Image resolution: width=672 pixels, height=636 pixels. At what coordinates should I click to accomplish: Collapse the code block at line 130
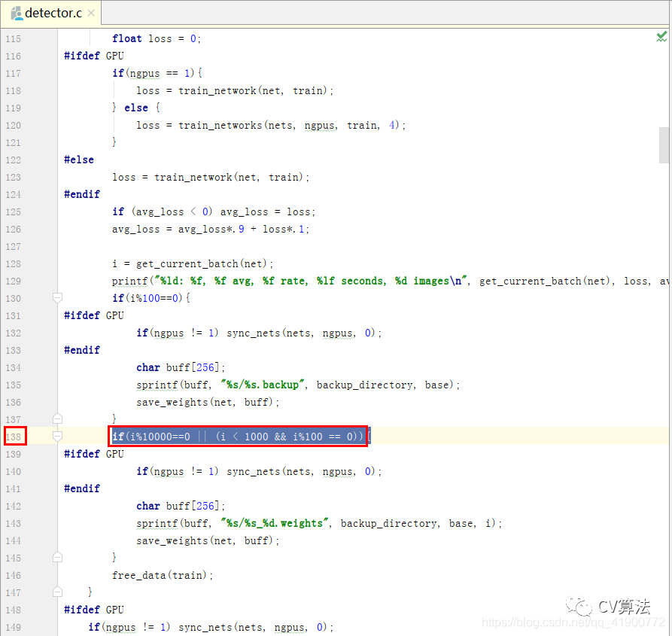coord(57,297)
